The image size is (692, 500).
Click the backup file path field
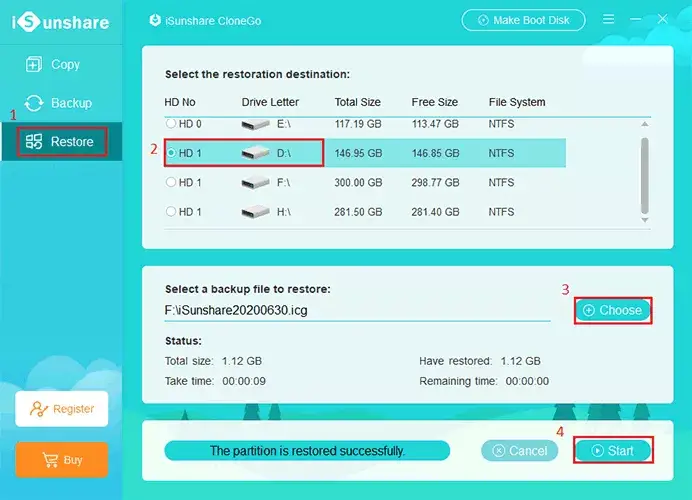[357, 311]
